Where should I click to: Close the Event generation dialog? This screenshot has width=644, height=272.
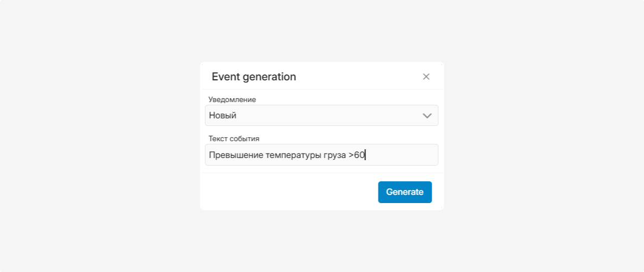(x=426, y=77)
